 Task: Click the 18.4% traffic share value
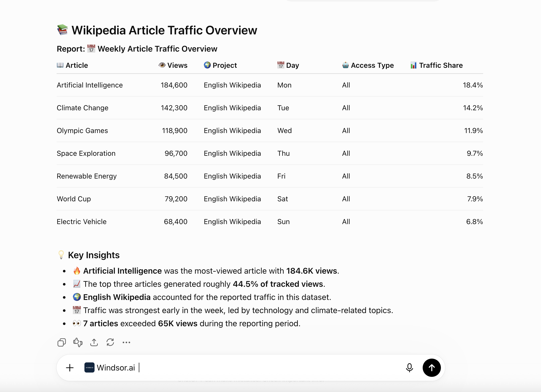[473, 85]
